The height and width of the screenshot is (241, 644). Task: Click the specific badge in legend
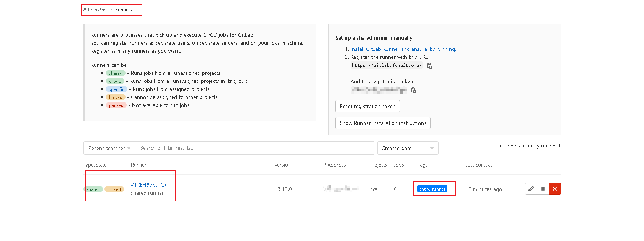click(x=117, y=89)
